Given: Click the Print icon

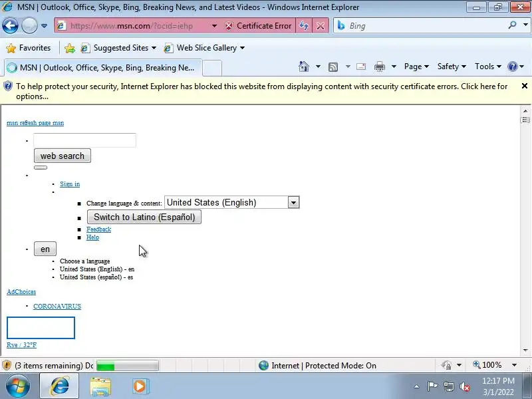Looking at the screenshot, I should pos(379,66).
